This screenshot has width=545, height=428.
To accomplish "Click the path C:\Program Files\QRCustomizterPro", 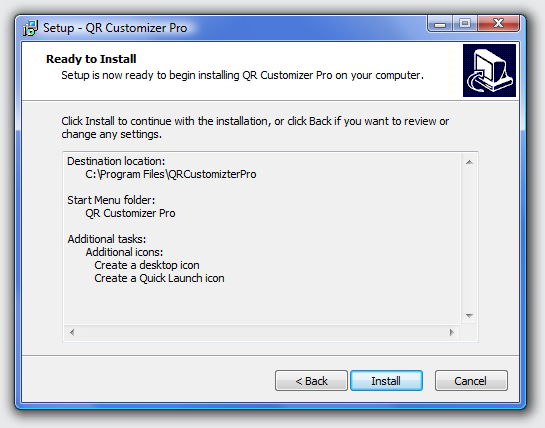I will point(171,174).
